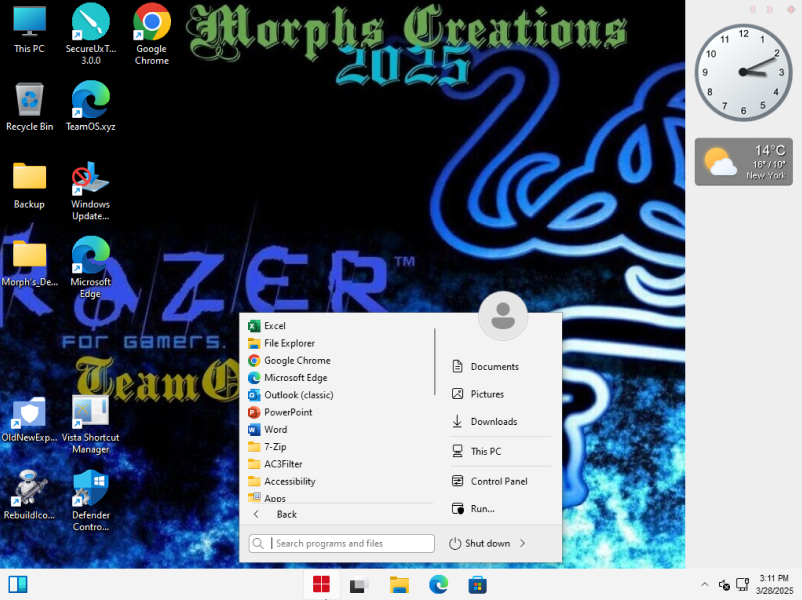Viewport: 802px width, 600px height.
Task: Select the SecureUxTheme 3.0.0 desktop shortcut
Action: click(91, 34)
